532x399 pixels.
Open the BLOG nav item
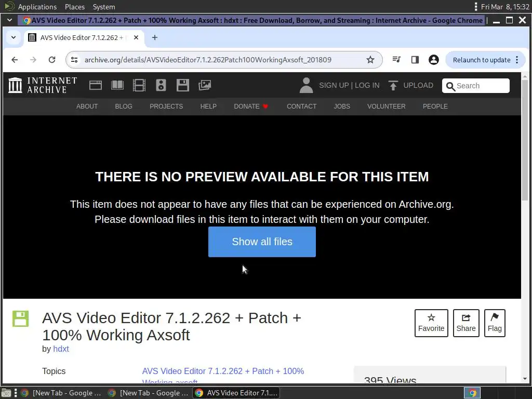(x=124, y=107)
